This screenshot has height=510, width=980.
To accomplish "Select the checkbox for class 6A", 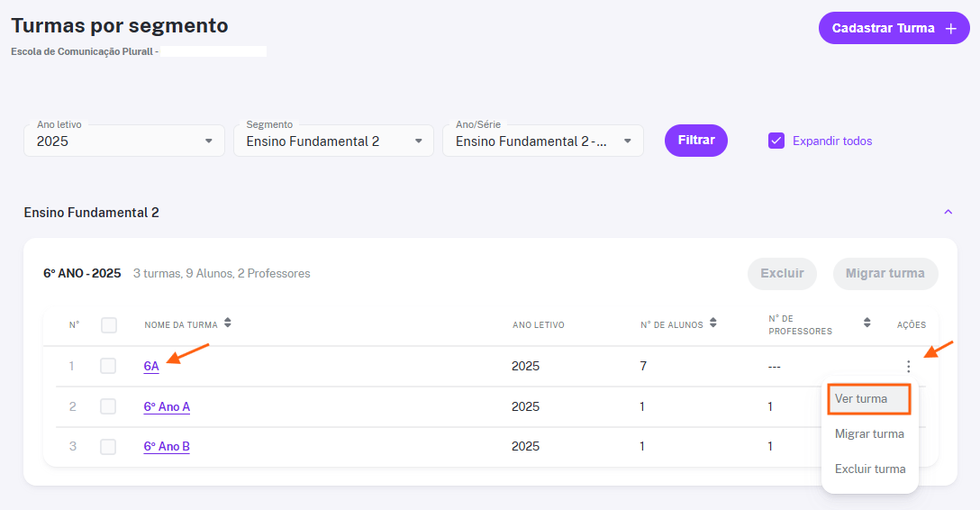I will (x=108, y=366).
